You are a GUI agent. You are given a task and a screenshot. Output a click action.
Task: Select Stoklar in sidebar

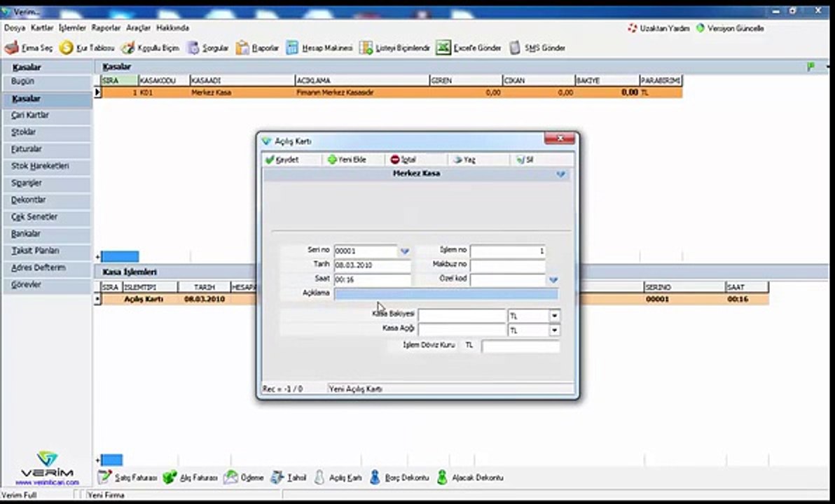point(47,132)
